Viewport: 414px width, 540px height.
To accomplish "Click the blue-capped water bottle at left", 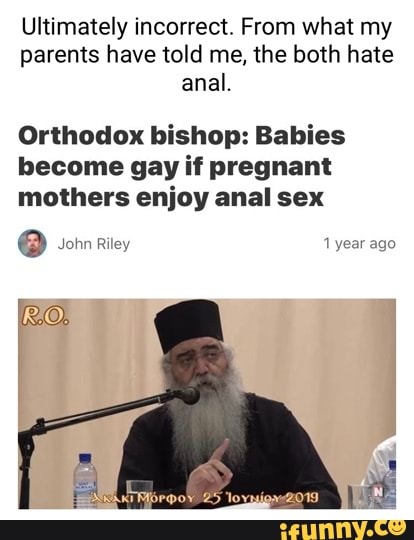I will coord(85,480).
